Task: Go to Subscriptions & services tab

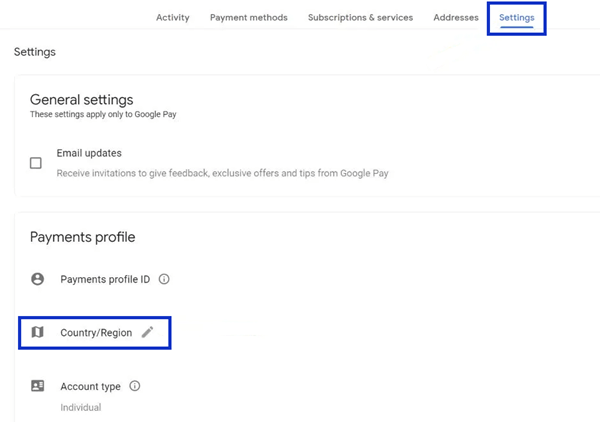Action: coord(360,18)
